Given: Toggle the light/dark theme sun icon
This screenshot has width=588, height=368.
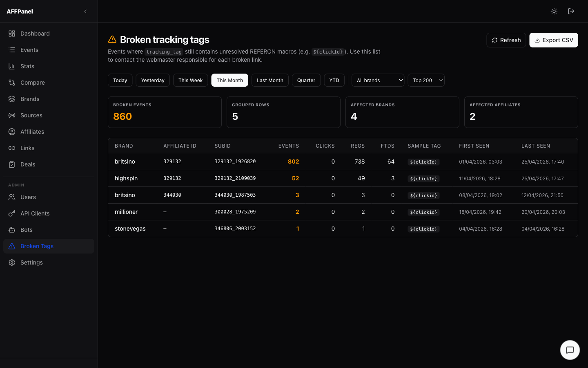Looking at the screenshot, I should [554, 11].
